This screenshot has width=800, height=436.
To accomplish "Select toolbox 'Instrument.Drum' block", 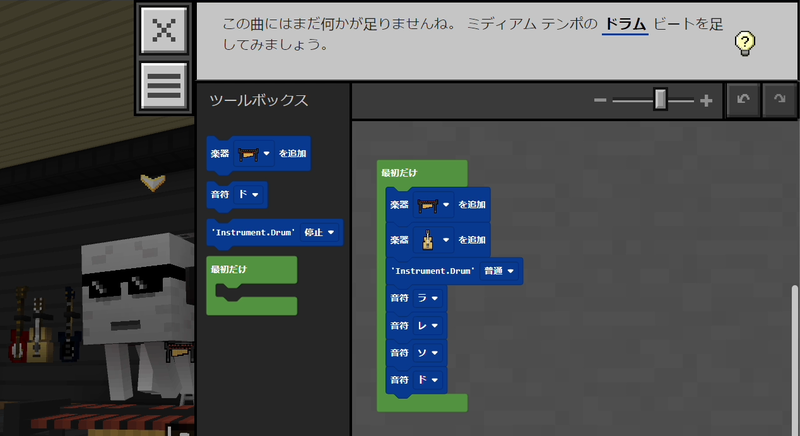I will click(274, 233).
